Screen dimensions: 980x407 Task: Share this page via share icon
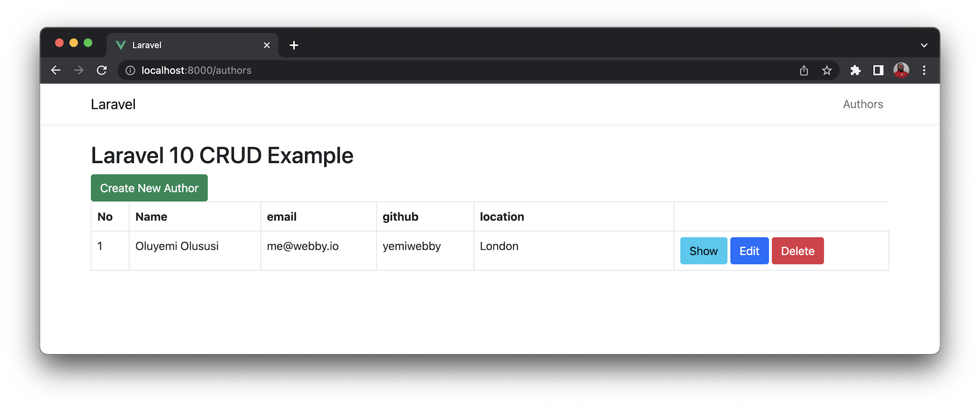(804, 71)
